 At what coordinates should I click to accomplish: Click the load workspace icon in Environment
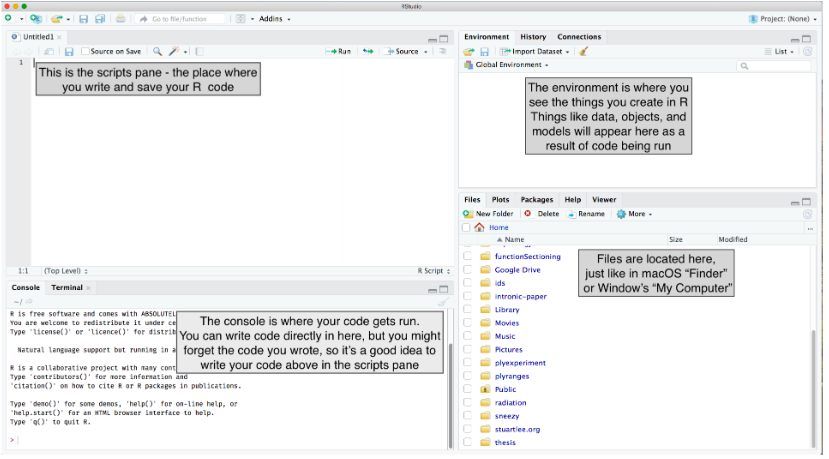(468, 51)
